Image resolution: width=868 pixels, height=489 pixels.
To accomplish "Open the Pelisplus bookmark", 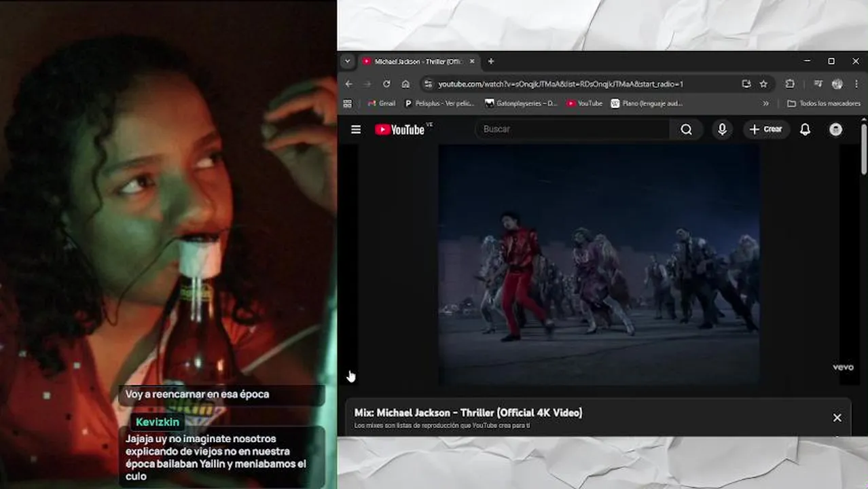I will click(439, 104).
